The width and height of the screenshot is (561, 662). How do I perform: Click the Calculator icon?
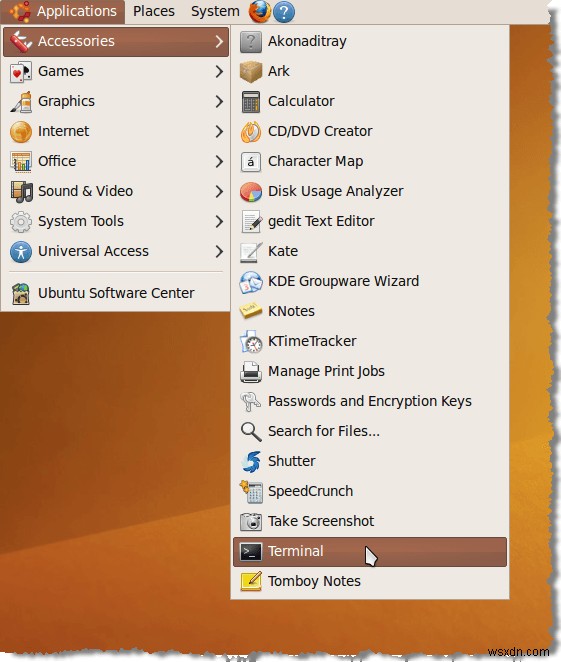pyautogui.click(x=251, y=102)
